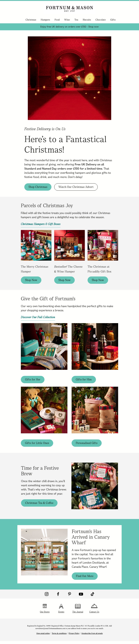Click the Shop Christmas button
The width and height of the screenshot is (139, 644).
click(x=38, y=187)
